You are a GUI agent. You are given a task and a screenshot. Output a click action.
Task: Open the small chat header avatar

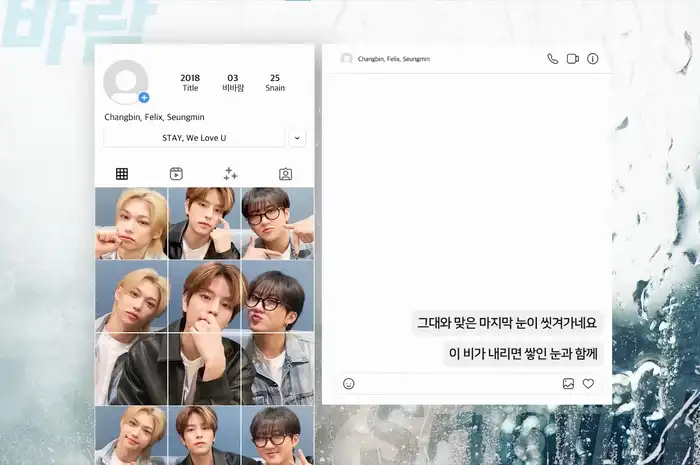(346, 58)
